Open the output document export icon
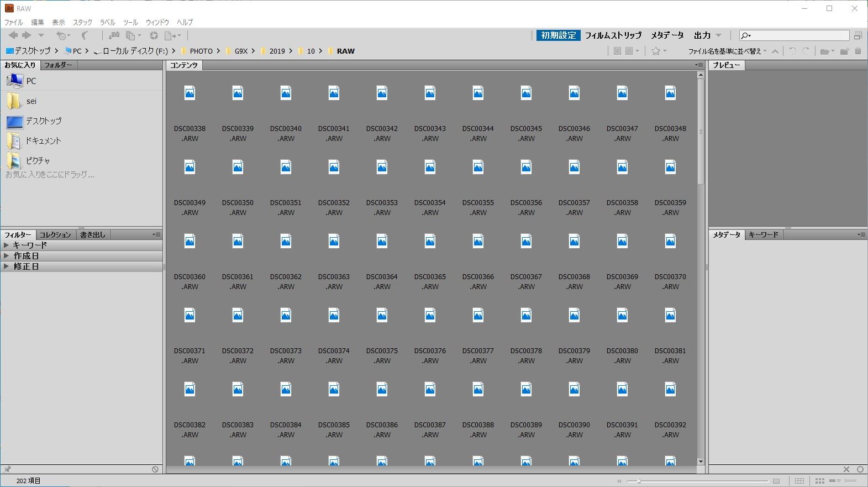868x487 pixels. tap(172, 35)
